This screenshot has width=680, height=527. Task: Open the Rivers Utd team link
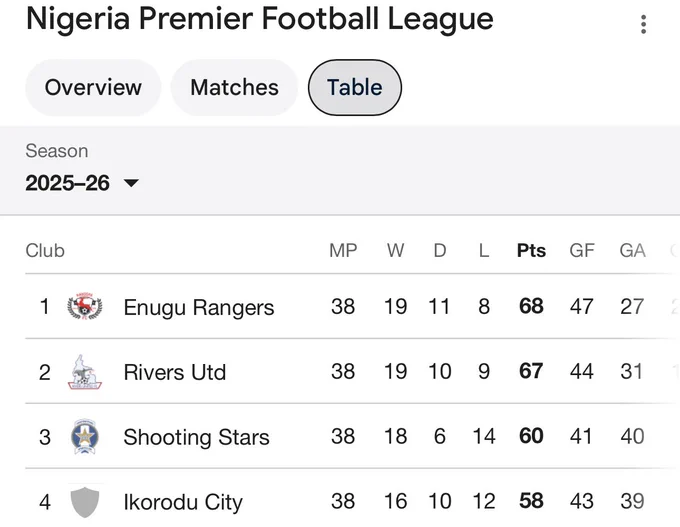point(175,372)
